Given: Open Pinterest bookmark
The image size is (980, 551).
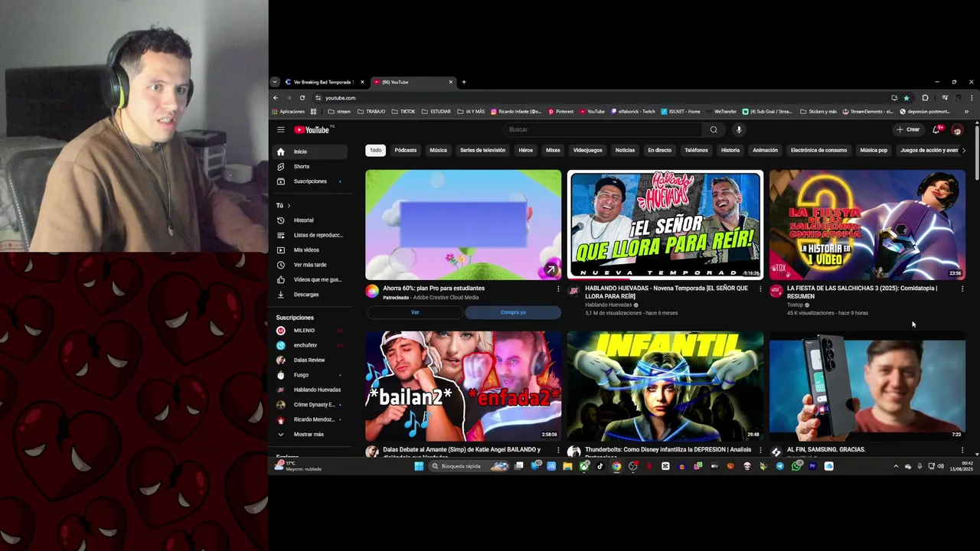Looking at the screenshot, I should click(x=560, y=112).
